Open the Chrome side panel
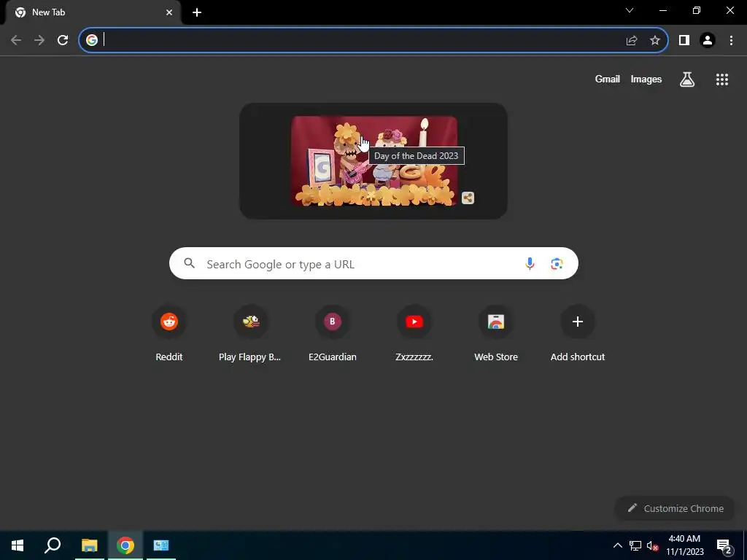 pos(684,41)
